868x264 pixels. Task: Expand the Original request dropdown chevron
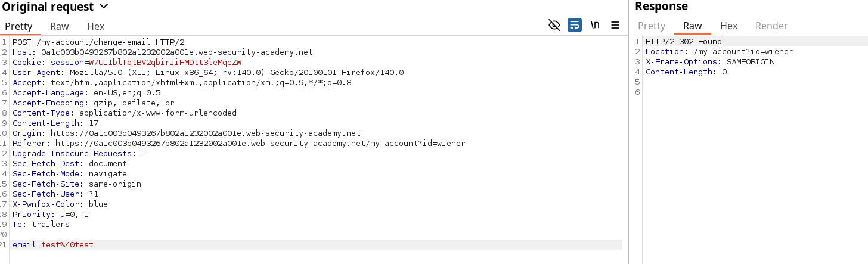(x=104, y=7)
